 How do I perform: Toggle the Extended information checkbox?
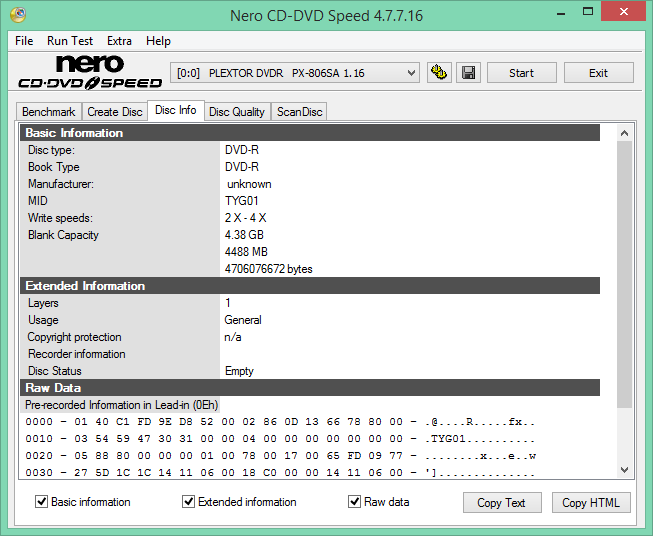point(188,501)
